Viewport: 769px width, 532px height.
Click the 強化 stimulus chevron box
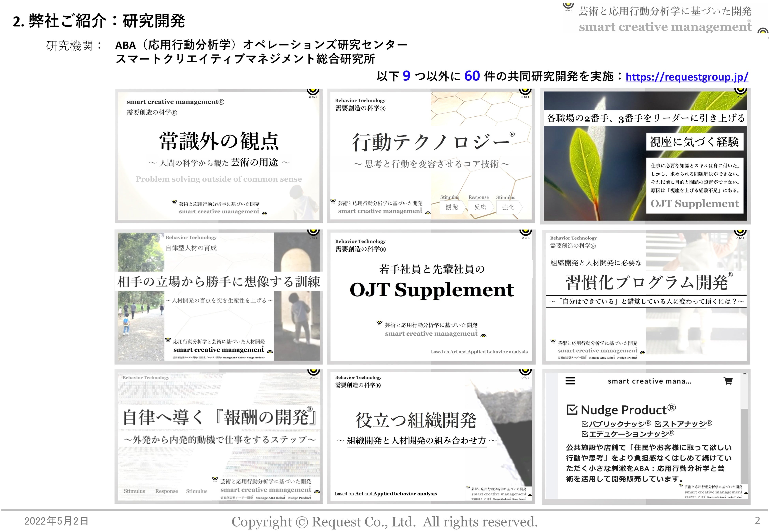point(509,207)
